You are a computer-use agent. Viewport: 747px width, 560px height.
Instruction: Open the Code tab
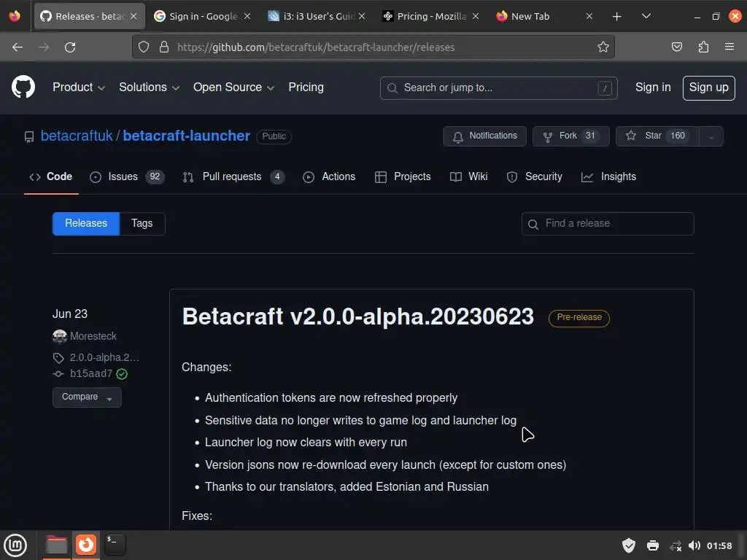tap(51, 176)
